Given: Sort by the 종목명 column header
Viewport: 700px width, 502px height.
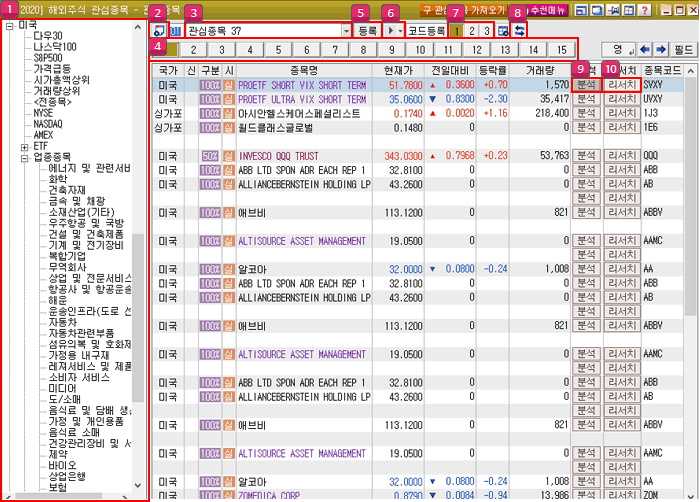Looking at the screenshot, I should click(x=304, y=71).
